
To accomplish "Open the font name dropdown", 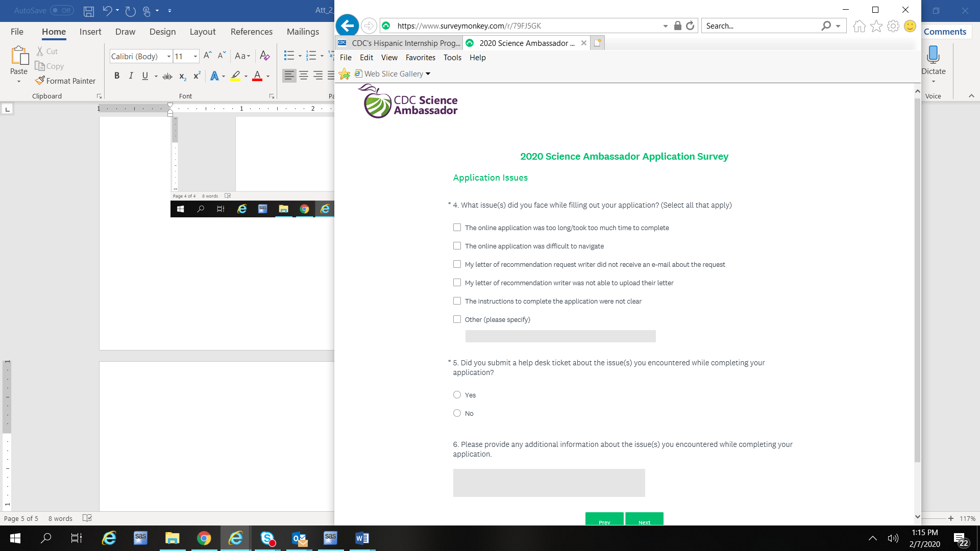I will [169, 57].
